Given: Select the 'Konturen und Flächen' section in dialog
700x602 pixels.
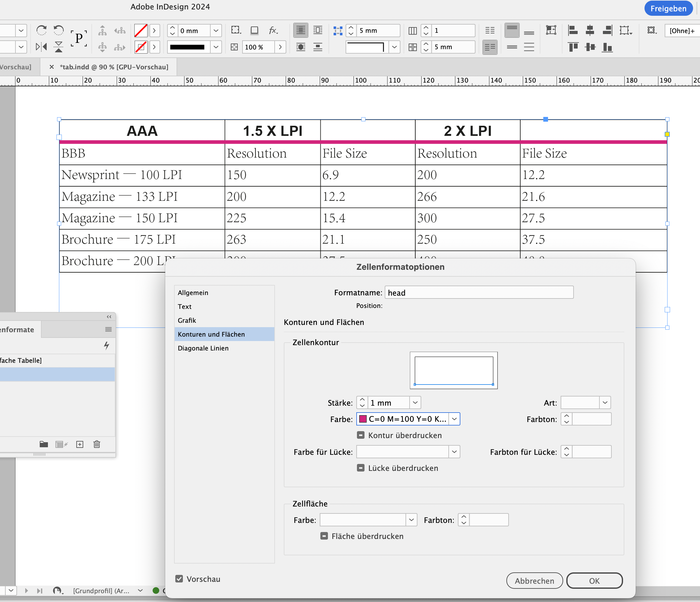Looking at the screenshot, I should click(x=211, y=334).
